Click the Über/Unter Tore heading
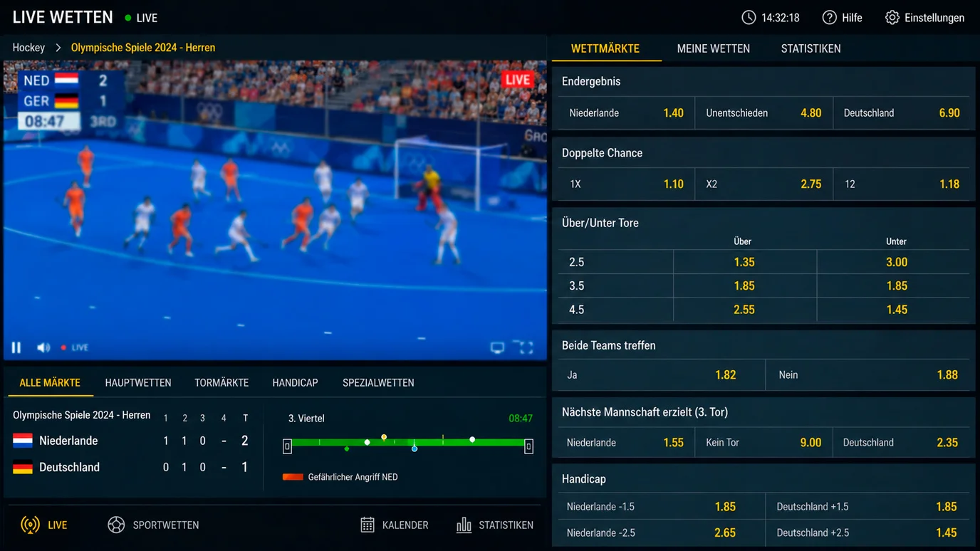This screenshot has height=551, width=980. [600, 223]
